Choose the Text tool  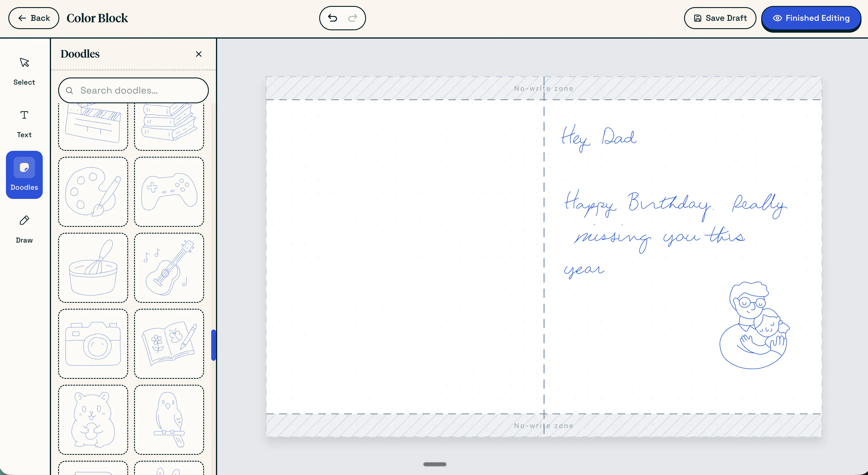[x=24, y=124]
